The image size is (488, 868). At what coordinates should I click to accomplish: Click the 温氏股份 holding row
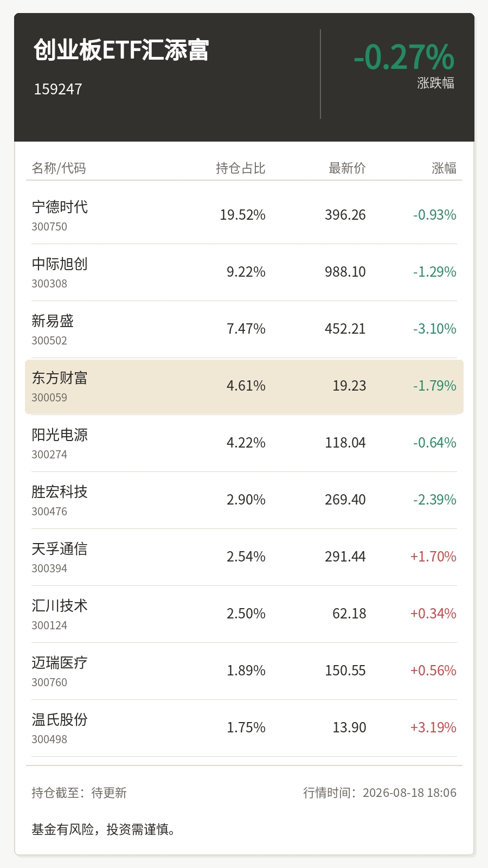click(x=244, y=728)
